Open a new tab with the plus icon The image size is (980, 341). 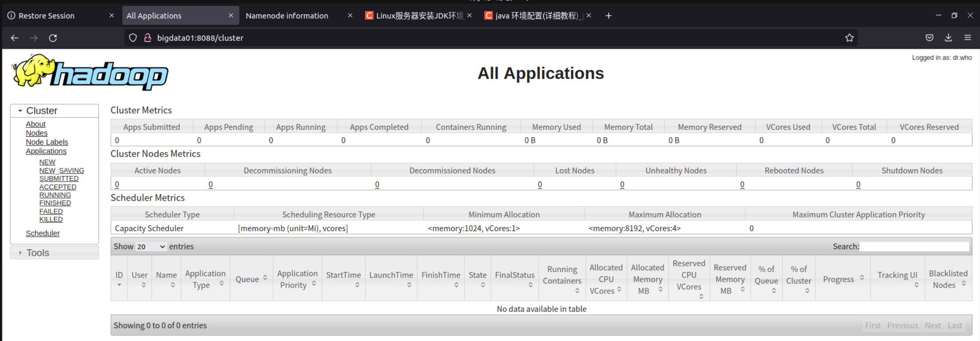[608, 16]
